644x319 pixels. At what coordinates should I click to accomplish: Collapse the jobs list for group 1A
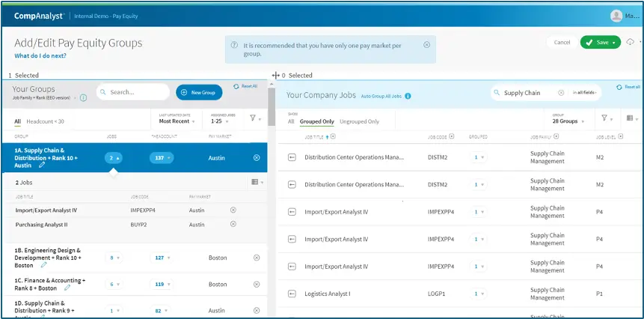pyautogui.click(x=113, y=158)
